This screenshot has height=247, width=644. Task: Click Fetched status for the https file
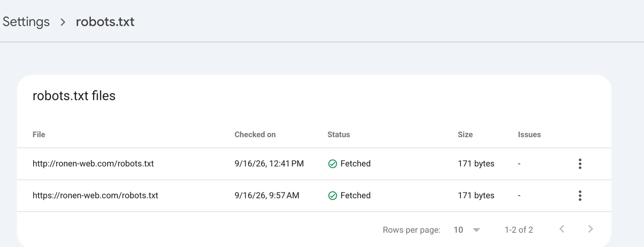355,196
